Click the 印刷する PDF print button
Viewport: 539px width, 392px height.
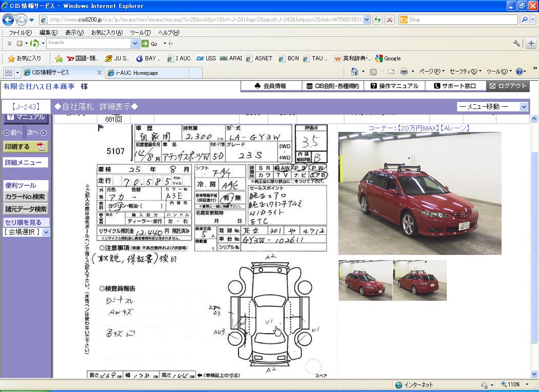(26, 146)
